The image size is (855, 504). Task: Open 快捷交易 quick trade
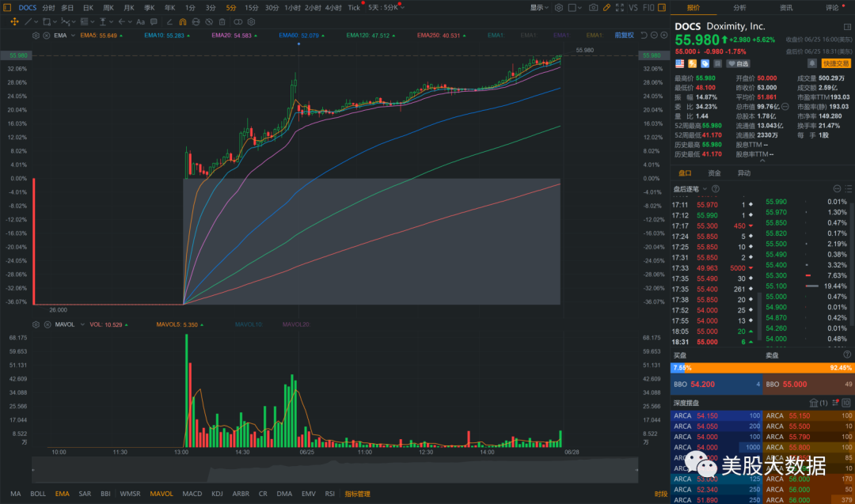click(836, 64)
